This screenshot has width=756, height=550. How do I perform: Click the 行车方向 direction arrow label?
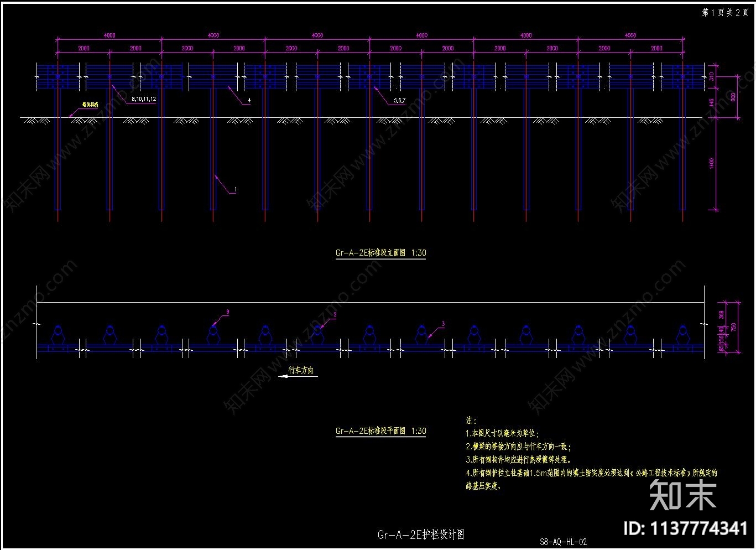(x=301, y=370)
